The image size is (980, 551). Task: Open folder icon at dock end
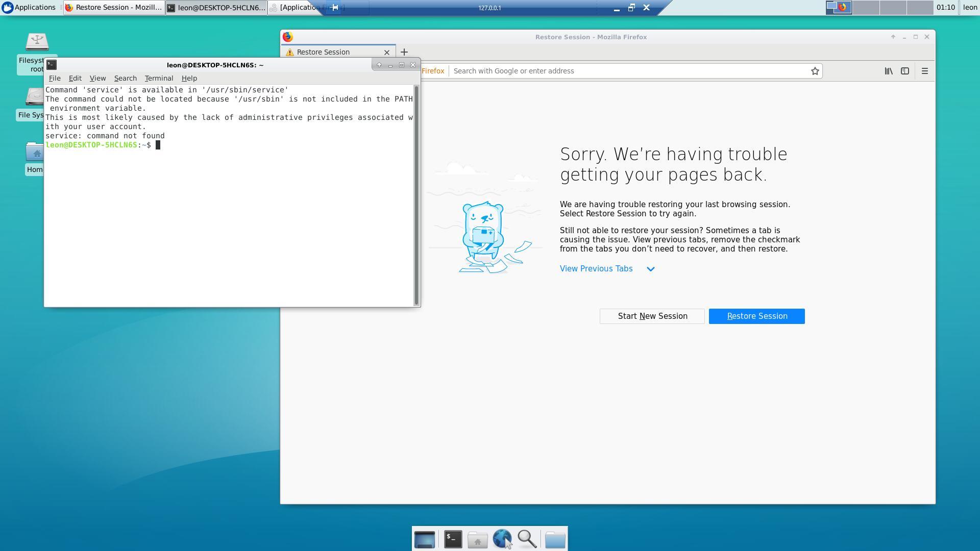(555, 539)
